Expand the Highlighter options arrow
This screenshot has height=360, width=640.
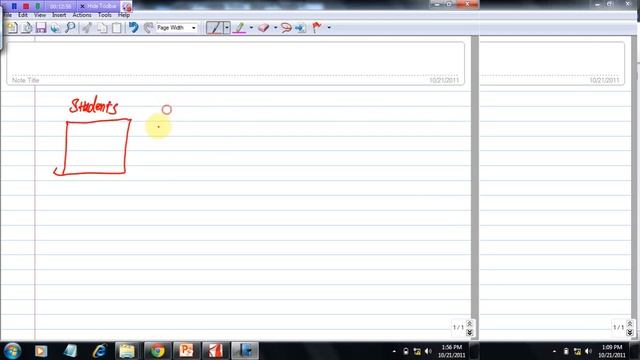pyautogui.click(x=251, y=28)
